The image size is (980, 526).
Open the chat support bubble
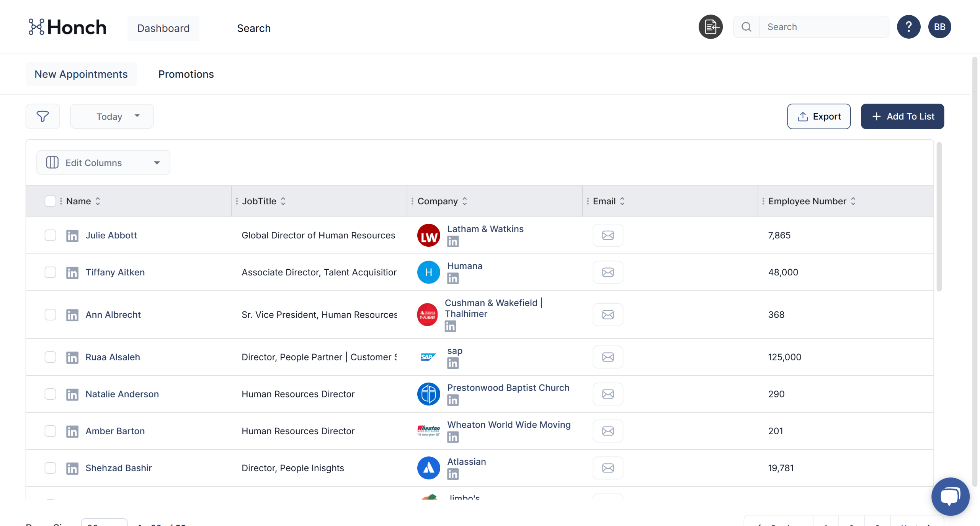(950, 496)
